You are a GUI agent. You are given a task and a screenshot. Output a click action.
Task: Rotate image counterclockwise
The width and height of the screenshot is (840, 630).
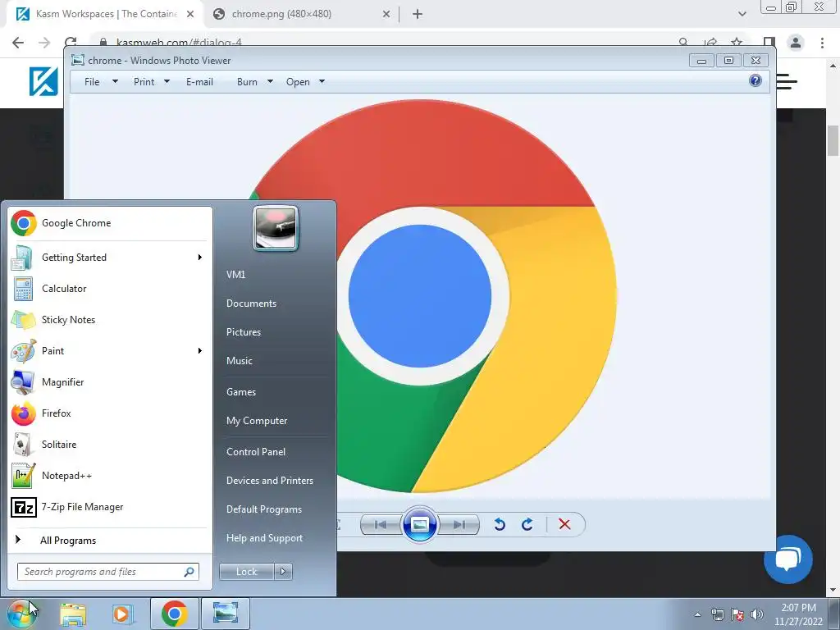coord(500,524)
